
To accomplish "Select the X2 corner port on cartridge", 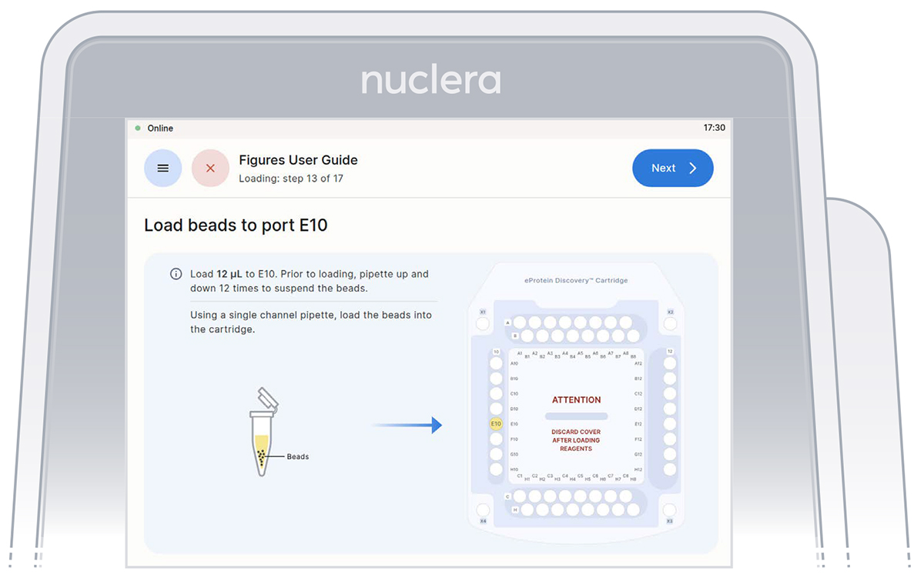I will pyautogui.click(x=670, y=324).
